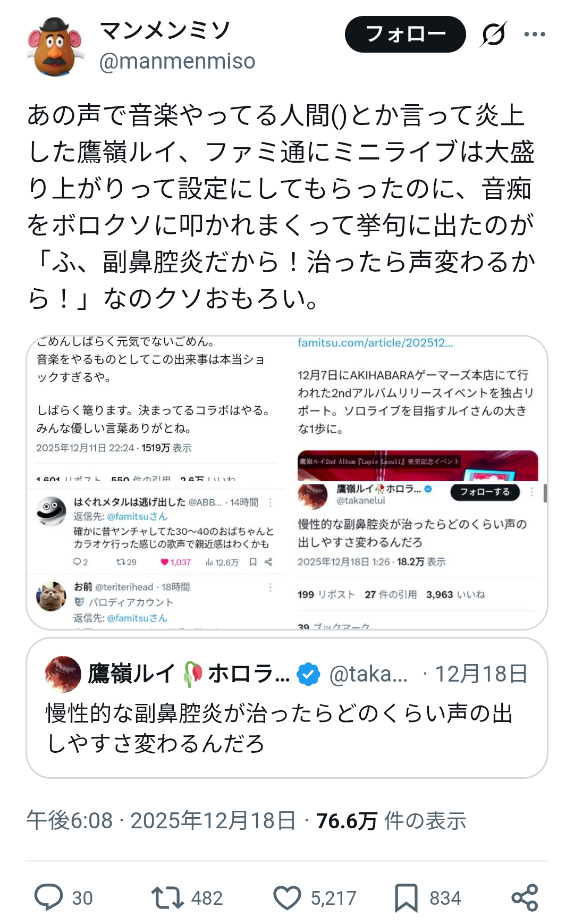Toggle the bookmark icon on the post
The width and height of the screenshot is (574, 924).
[407, 898]
